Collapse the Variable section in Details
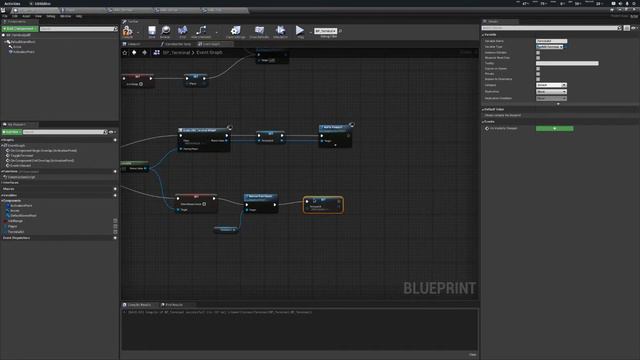This screenshot has height=360, width=640. [x=483, y=35]
